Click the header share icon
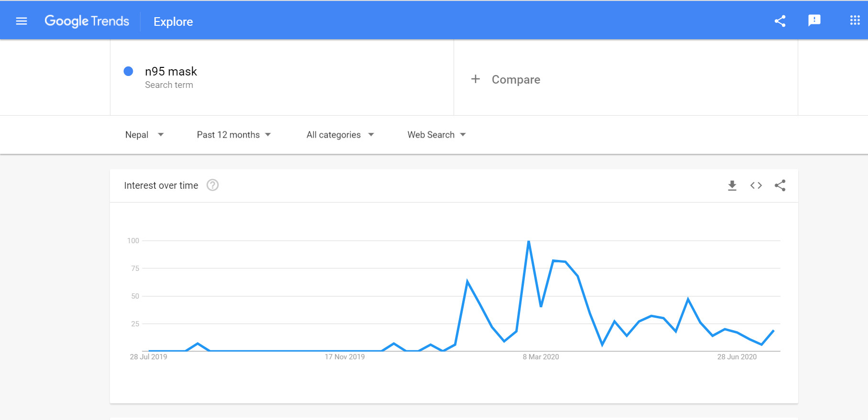 click(x=780, y=21)
